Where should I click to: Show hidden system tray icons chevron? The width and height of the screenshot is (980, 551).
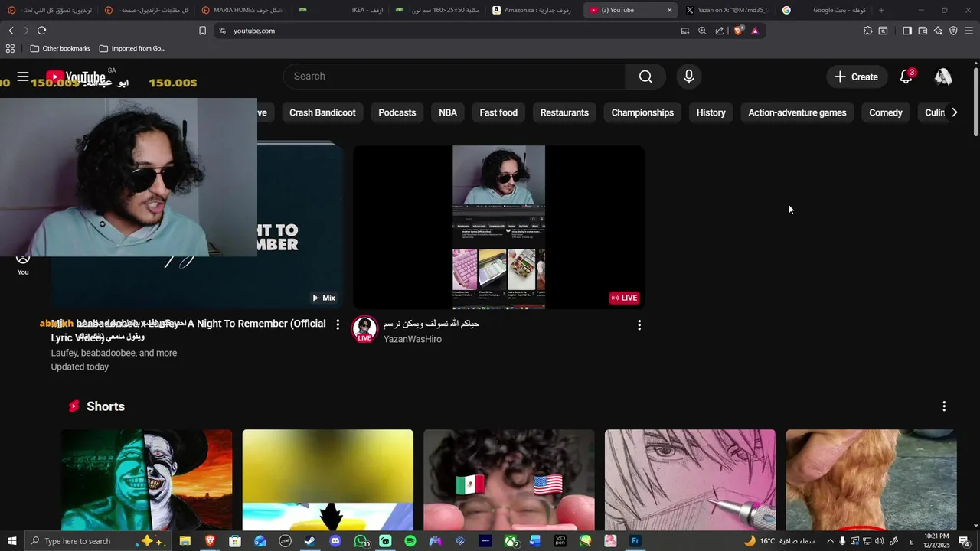pos(830,541)
